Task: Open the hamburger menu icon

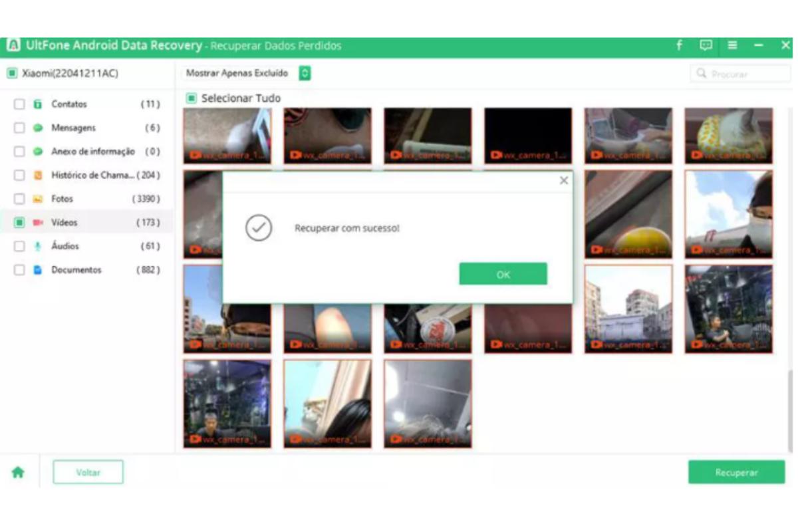Action: click(732, 45)
